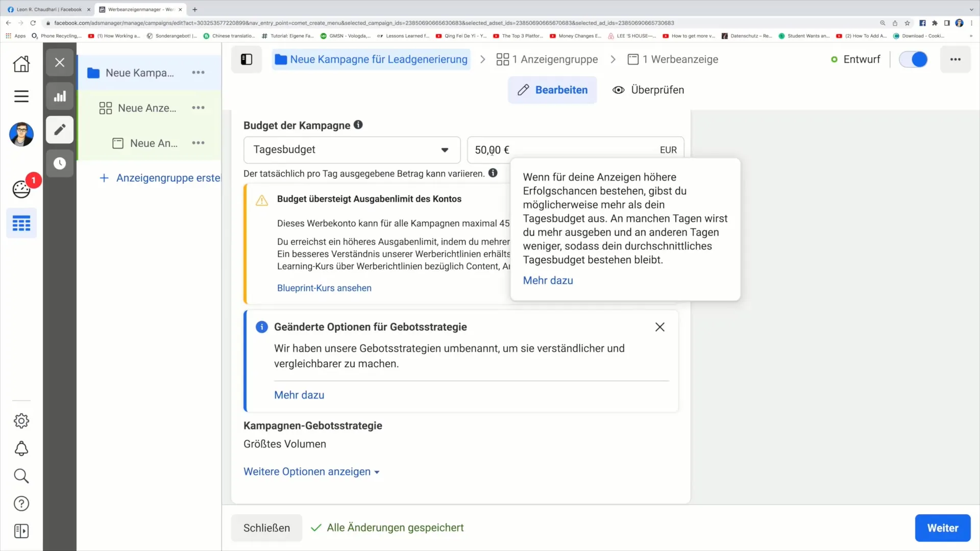
Task: Click the address bar URL
Action: [x=364, y=23]
